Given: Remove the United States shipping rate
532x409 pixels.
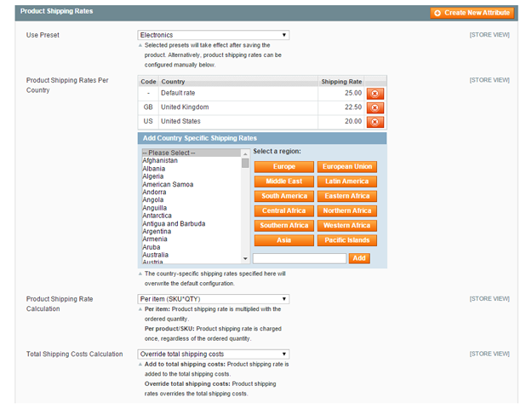Looking at the screenshot, I should pyautogui.click(x=375, y=123).
